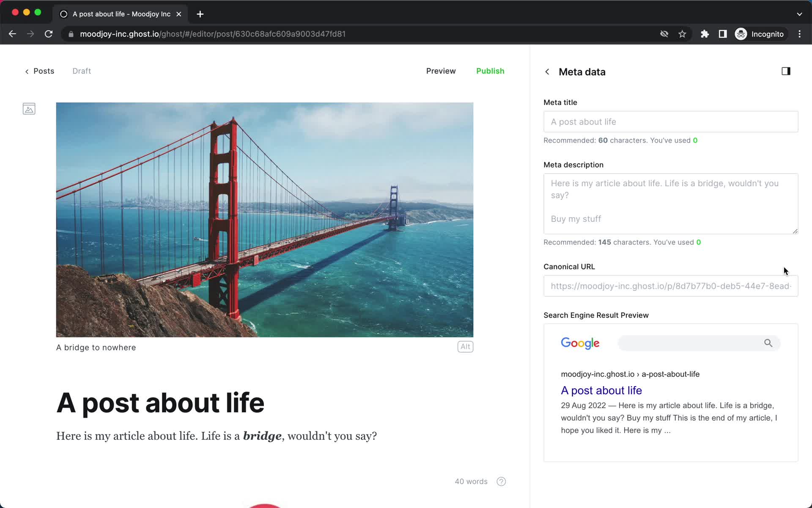Click the Canonical URL input field
The image size is (812, 508).
tap(670, 286)
